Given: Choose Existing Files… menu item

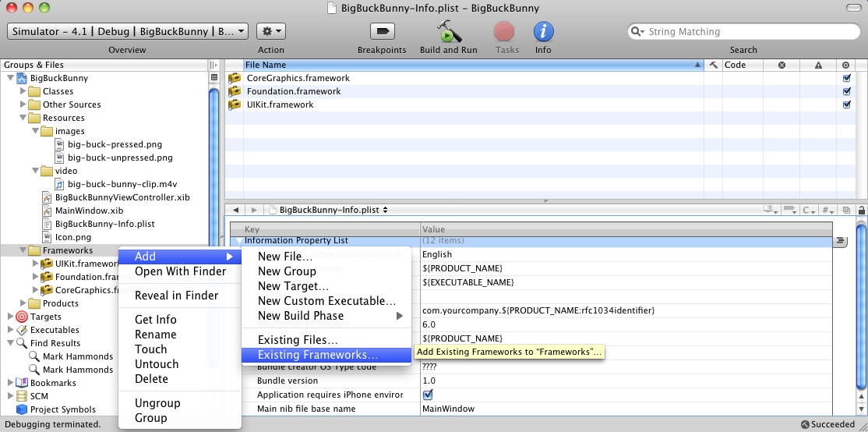Looking at the screenshot, I should (326, 340).
